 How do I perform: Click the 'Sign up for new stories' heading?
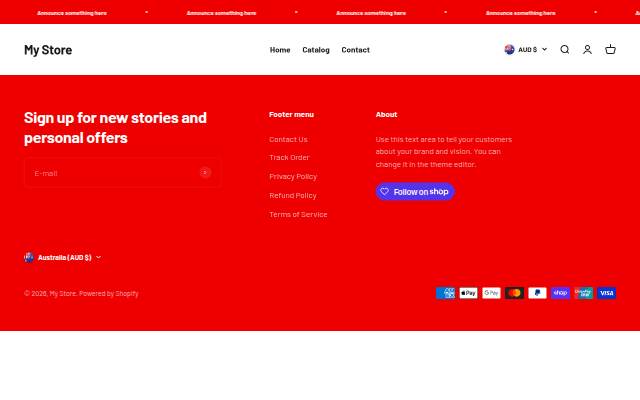[115, 128]
